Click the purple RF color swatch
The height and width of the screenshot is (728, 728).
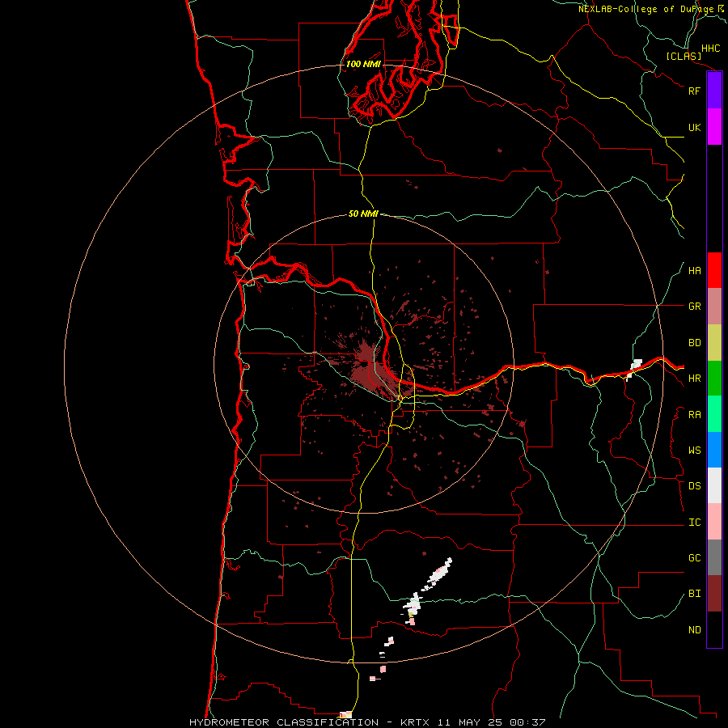coord(714,91)
